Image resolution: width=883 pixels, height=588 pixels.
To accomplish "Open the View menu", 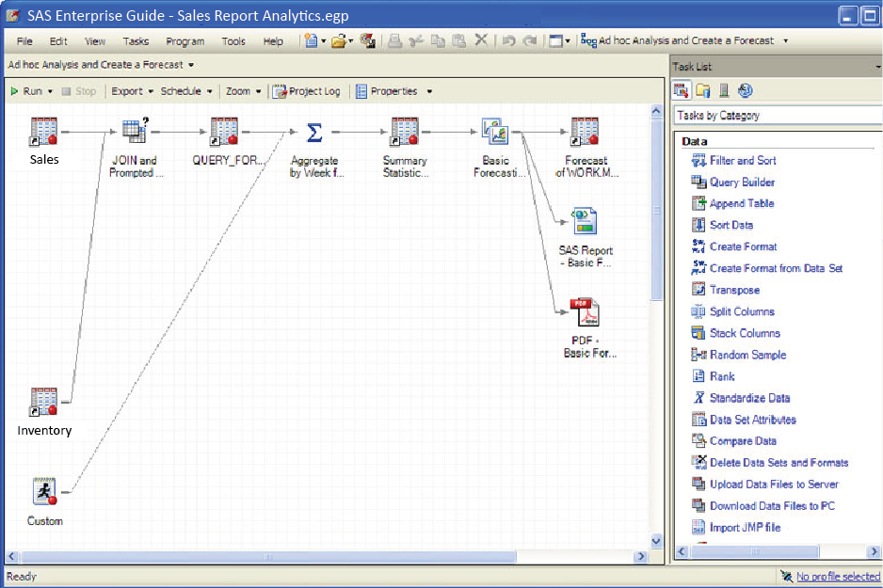I will pos(95,41).
